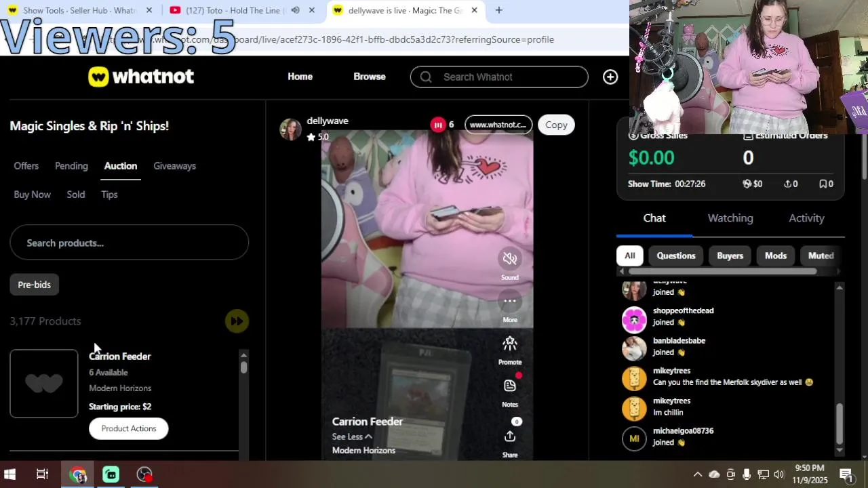This screenshot has height=488, width=868.
Task: Open the notification center icon
Action: 846,474
